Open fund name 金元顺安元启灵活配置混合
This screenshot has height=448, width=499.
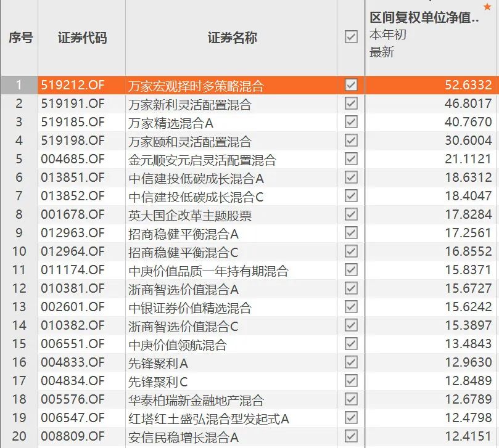coord(202,160)
